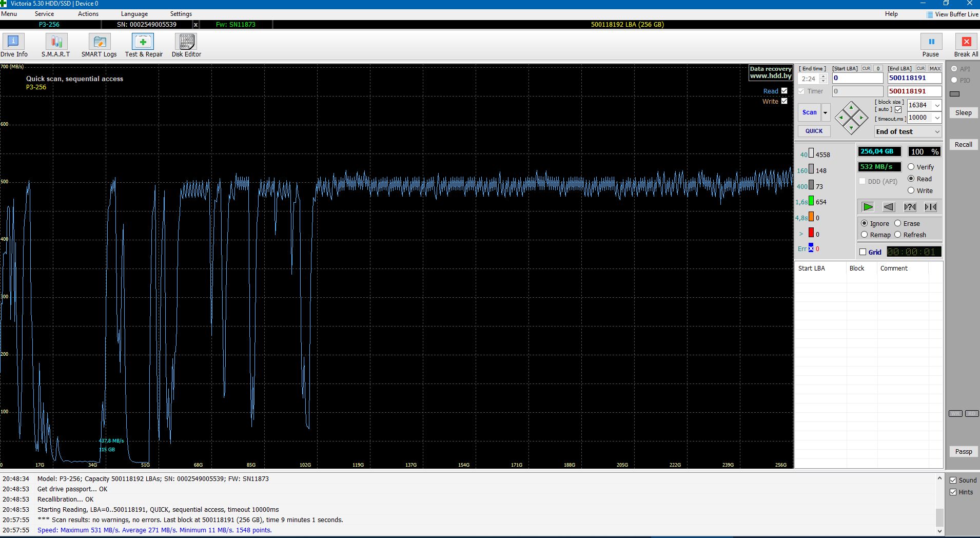Toggle auto block size checkbox
Viewport: 980px width, 538px height.
tap(898, 109)
